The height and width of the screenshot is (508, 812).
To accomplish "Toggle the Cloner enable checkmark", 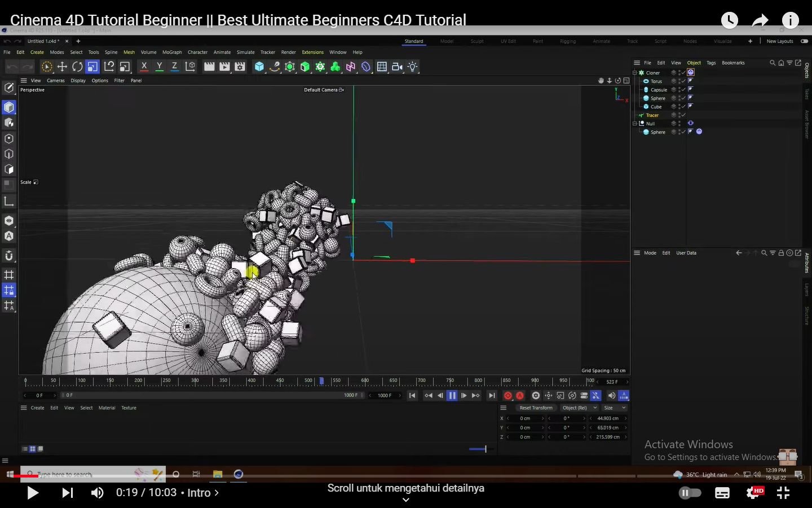I will pos(683,73).
